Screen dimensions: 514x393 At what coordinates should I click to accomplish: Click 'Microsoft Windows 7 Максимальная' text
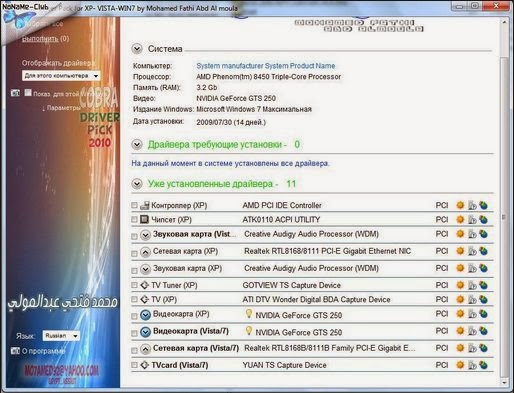tap(254, 109)
